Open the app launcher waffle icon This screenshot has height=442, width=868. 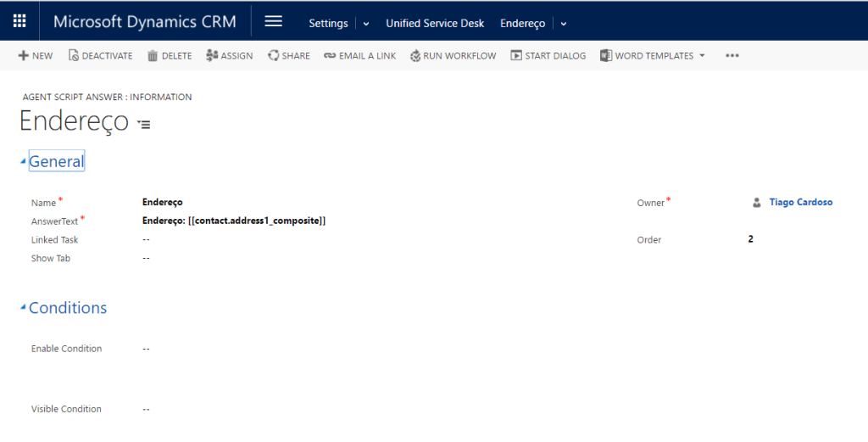[x=19, y=22]
